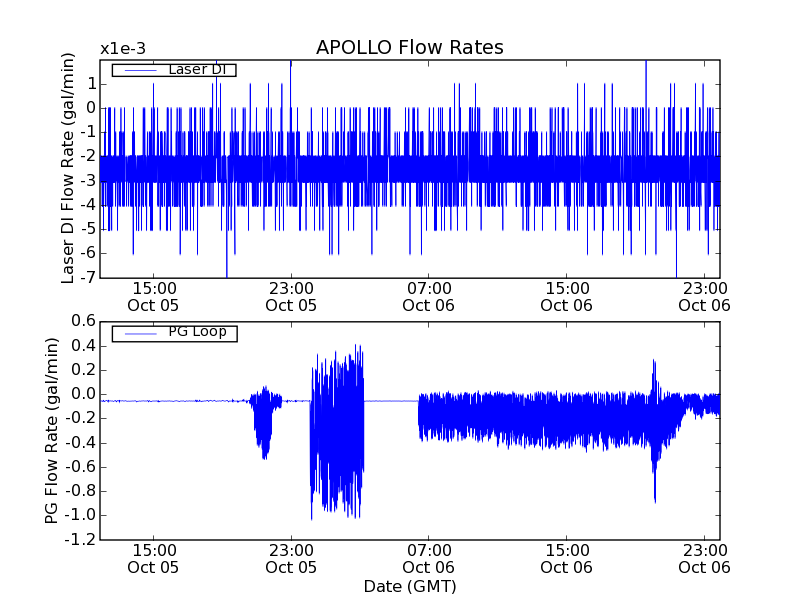Click the Date (GMT) x-axis label
800x600 pixels.
(x=409, y=586)
